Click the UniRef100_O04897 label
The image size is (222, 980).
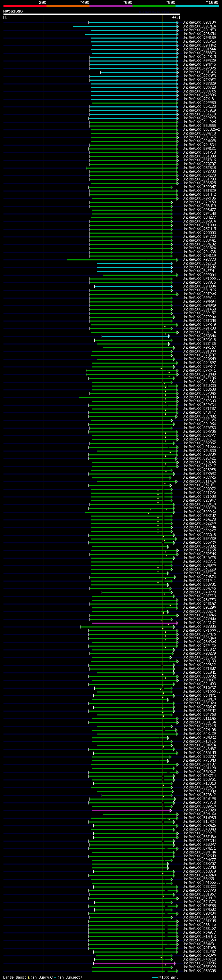199,363
